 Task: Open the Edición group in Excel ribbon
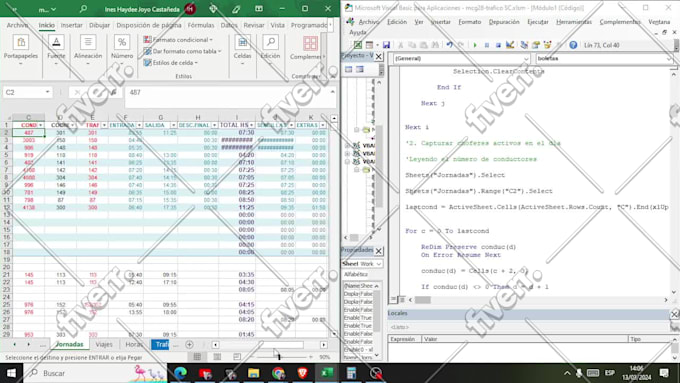[270, 50]
